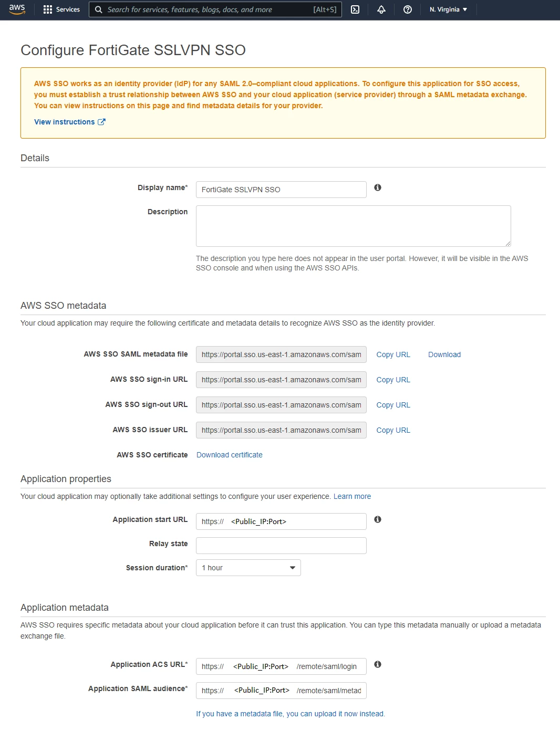The width and height of the screenshot is (560, 731).
Task: Copy URL for AWS SSO issuer URL
Action: click(393, 430)
